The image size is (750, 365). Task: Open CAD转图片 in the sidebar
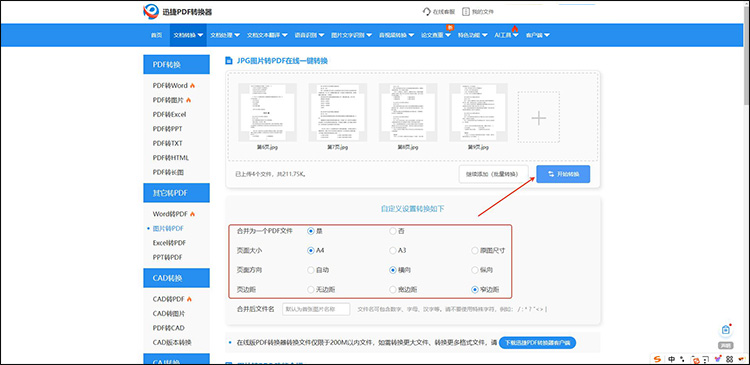(169, 313)
